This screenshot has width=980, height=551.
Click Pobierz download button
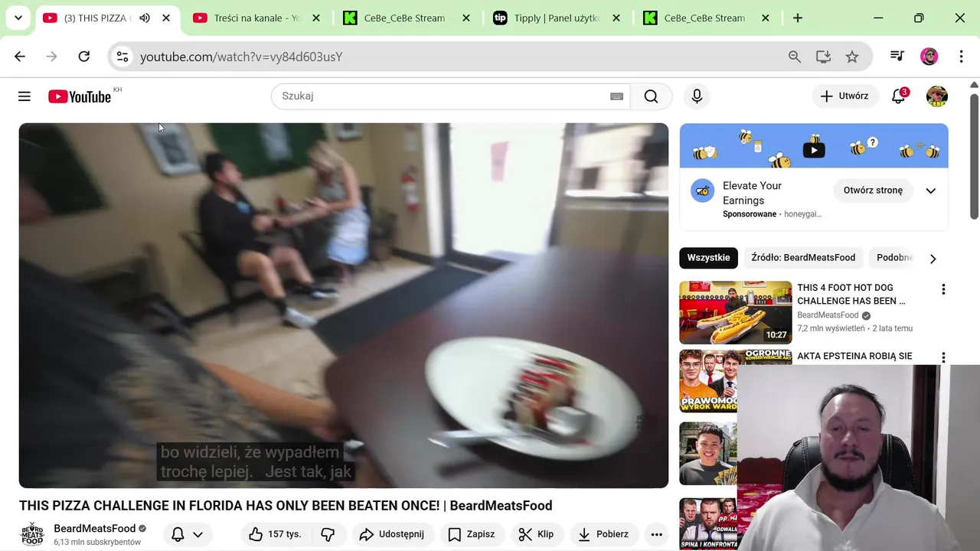[603, 534]
